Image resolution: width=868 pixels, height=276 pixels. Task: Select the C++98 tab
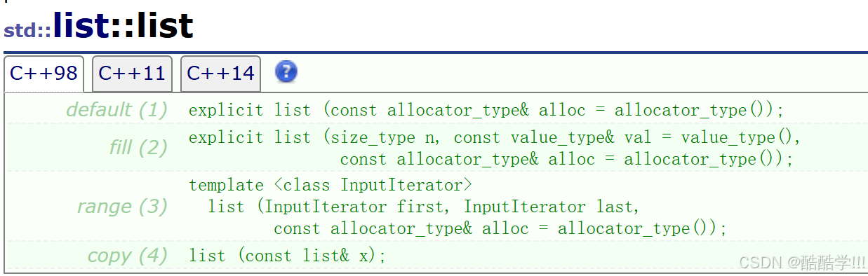pyautogui.click(x=44, y=74)
